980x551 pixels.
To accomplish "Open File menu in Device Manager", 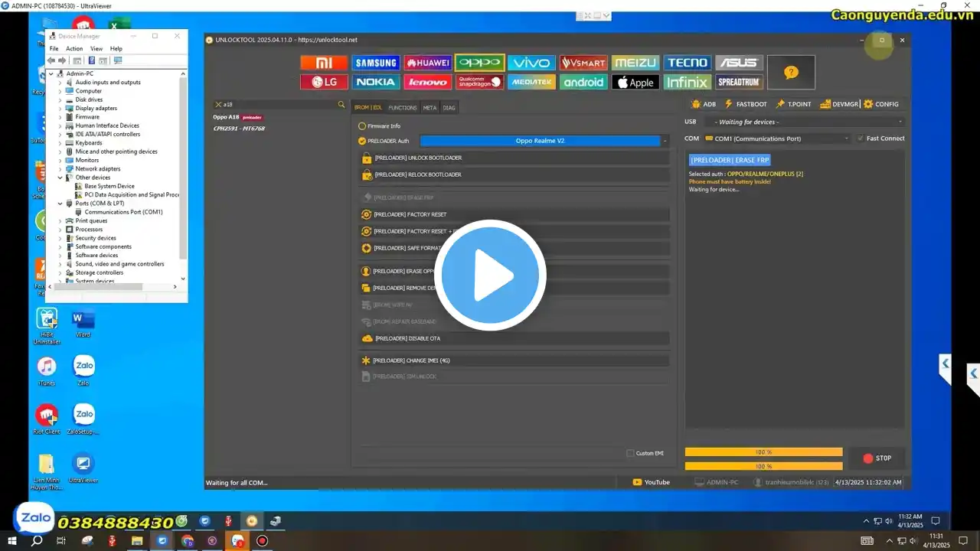I will 54,49.
